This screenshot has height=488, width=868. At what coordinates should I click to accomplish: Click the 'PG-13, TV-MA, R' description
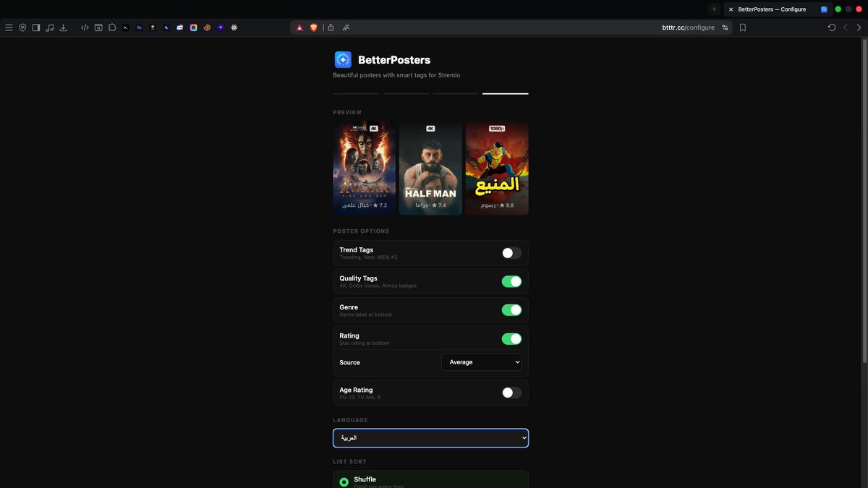click(x=359, y=398)
